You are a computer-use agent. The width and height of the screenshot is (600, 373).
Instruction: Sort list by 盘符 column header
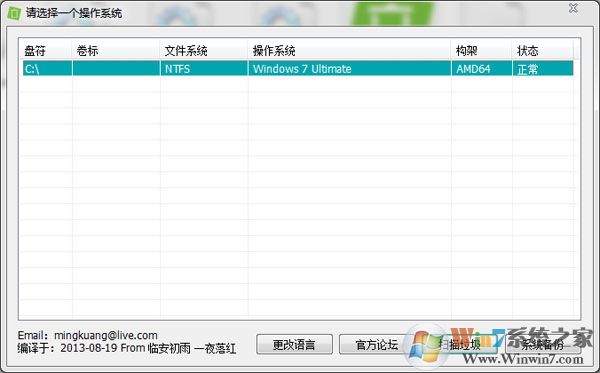click(46, 50)
